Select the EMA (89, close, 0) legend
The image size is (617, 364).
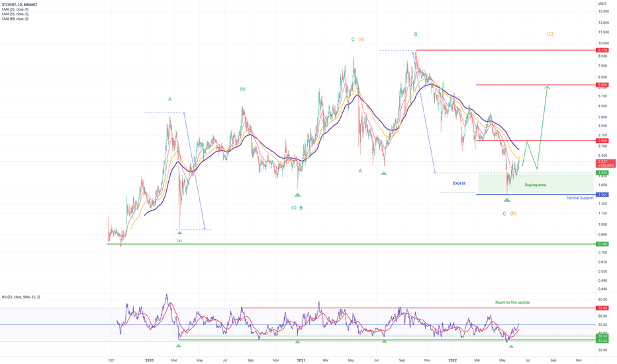click(x=15, y=19)
